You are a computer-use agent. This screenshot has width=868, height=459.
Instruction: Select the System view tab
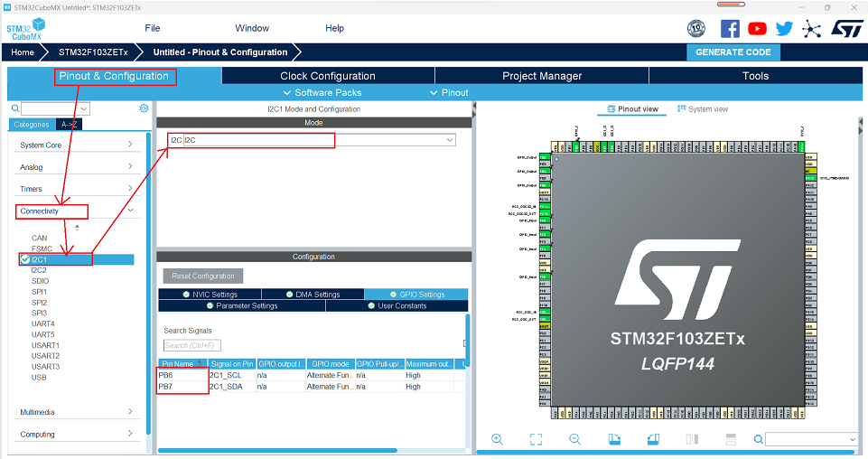[x=703, y=109]
